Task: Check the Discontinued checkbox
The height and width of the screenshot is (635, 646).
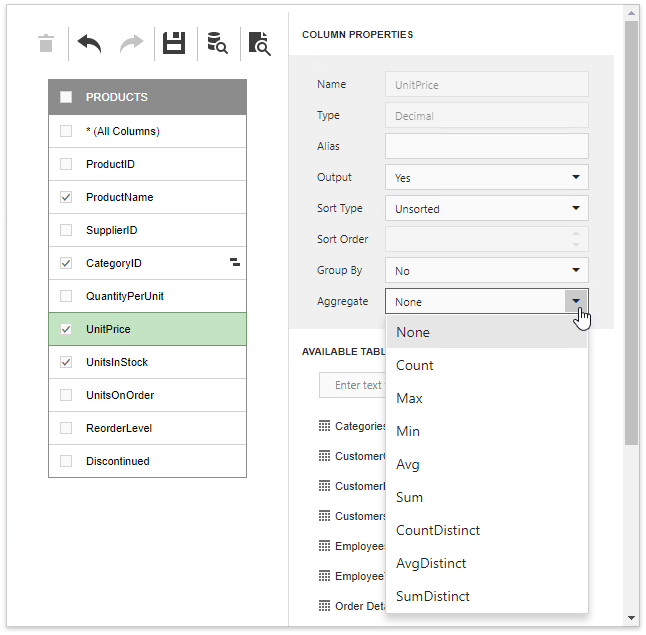Action: [x=66, y=461]
